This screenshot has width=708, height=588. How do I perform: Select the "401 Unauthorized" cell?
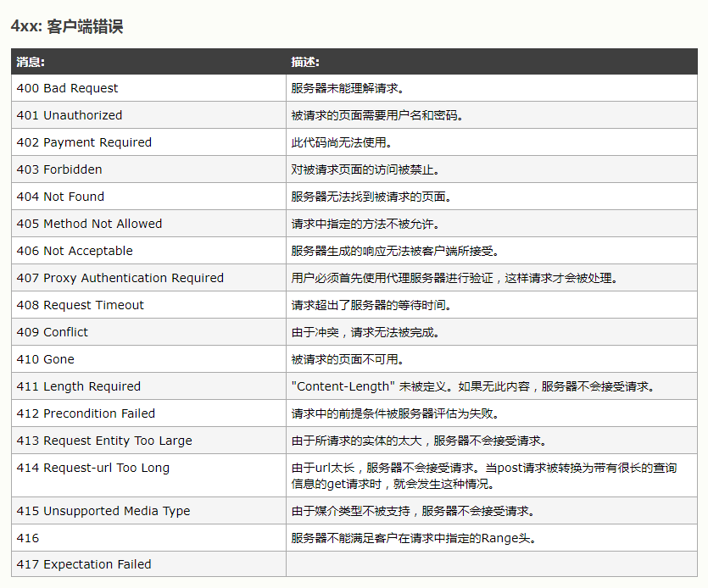click(x=148, y=115)
